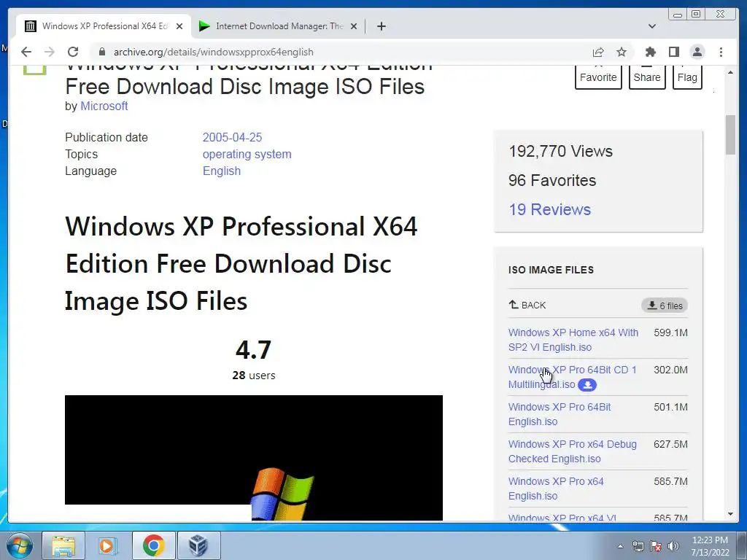Open the 19 Reviews link
Viewport: 747px width, 560px height.
pos(549,209)
